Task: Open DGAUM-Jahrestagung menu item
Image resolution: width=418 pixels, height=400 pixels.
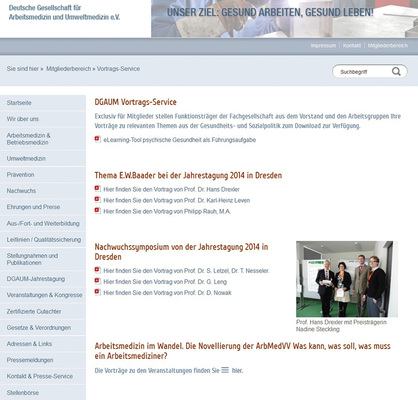Action: pyautogui.click(x=43, y=279)
